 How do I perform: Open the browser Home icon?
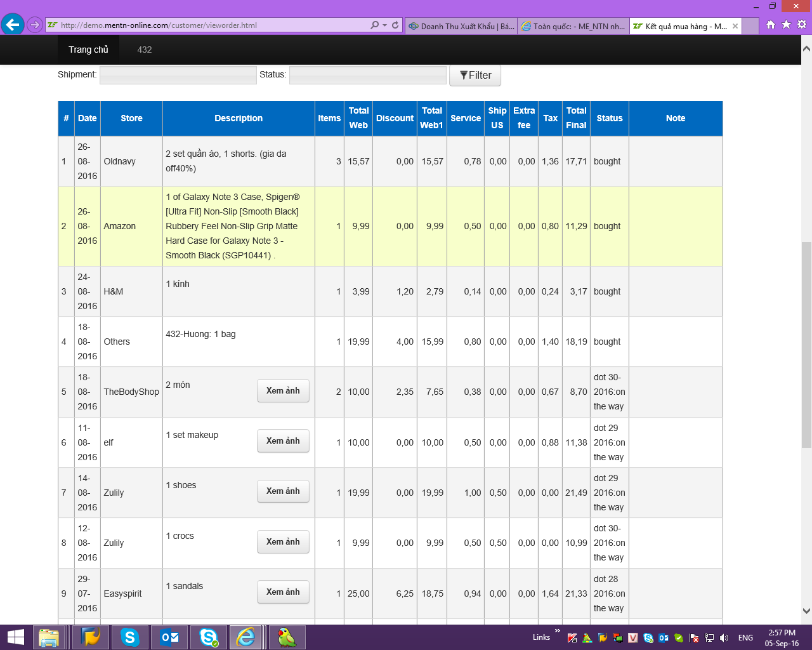[x=771, y=25]
